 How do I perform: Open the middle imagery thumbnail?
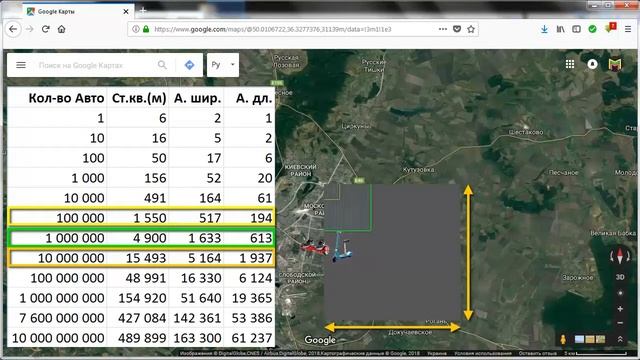coord(590,339)
